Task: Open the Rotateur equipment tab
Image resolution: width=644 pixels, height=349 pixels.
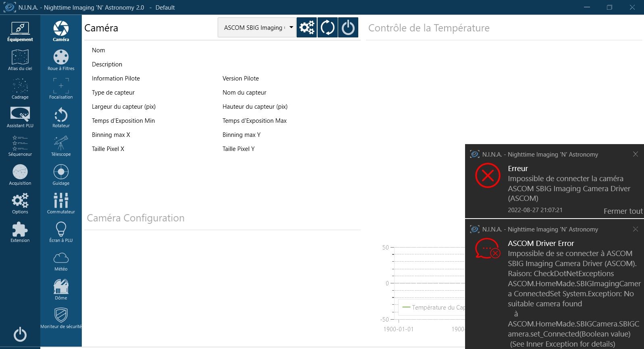Action: coord(61,117)
